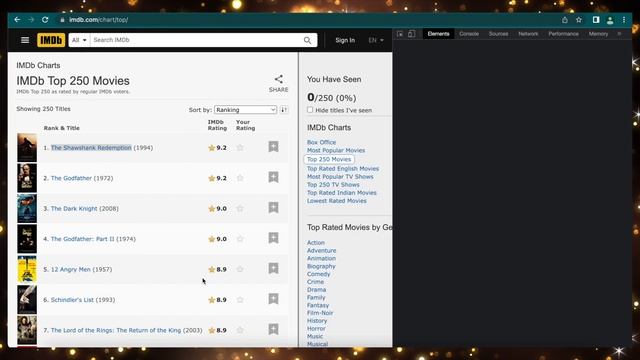The width and height of the screenshot is (640, 360).
Task: Open The Shawshank Redemption title link
Action: pyautogui.click(x=91, y=148)
